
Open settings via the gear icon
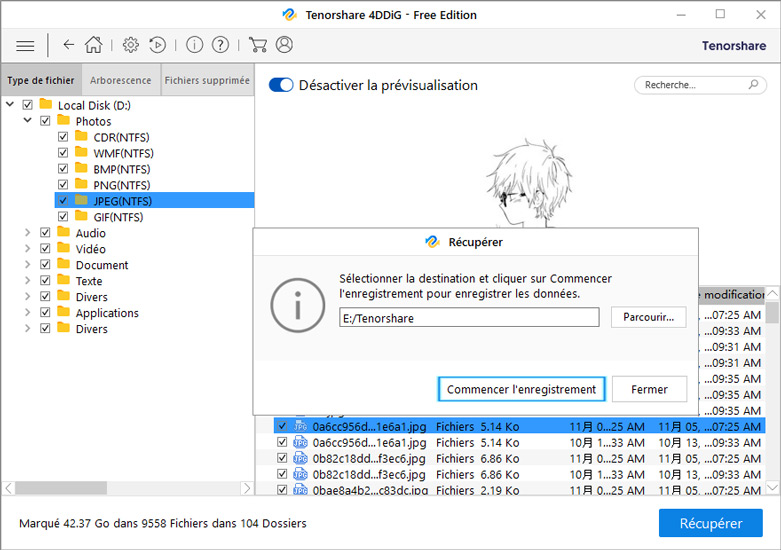(130, 45)
